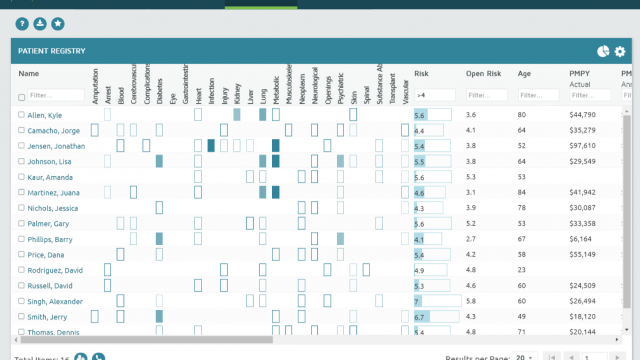Click the risk bar for Singh, Alexander
Screen dimensions: 640x360
coord(437,301)
